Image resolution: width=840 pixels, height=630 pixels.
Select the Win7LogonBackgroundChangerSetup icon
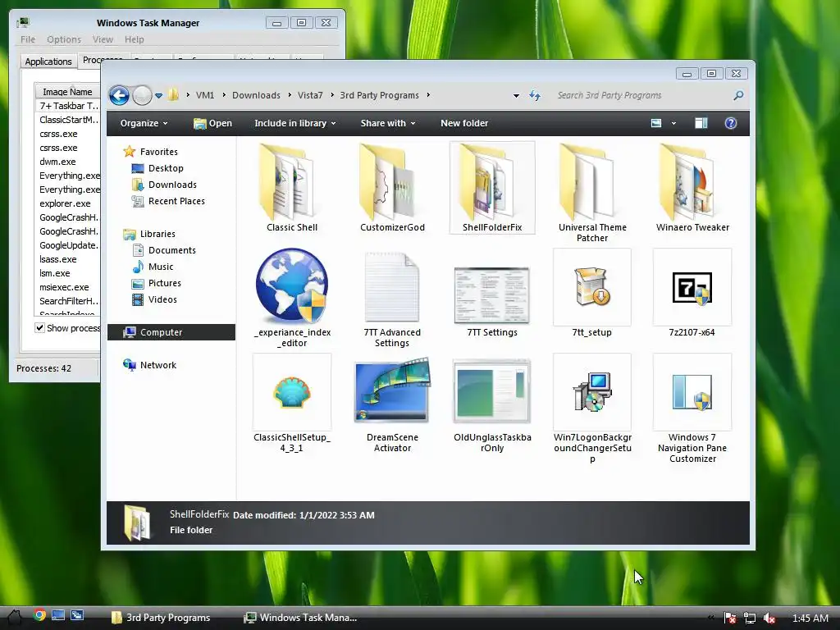tap(592, 393)
